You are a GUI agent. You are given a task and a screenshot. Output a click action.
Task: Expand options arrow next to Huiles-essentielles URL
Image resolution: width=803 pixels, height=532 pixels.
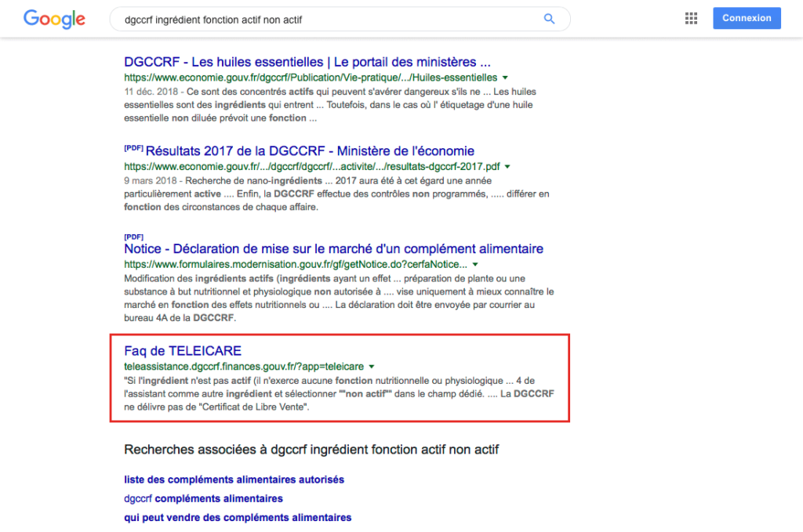point(506,78)
